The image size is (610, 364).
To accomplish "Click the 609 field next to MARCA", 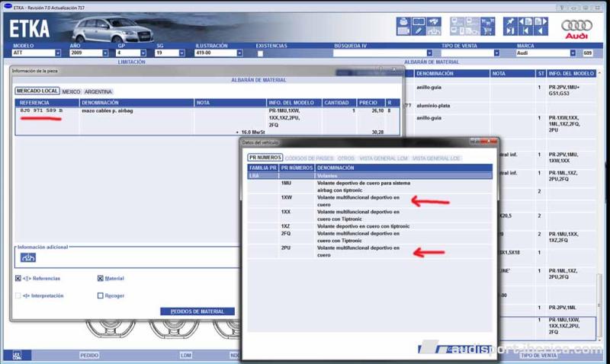I will click(x=587, y=53).
